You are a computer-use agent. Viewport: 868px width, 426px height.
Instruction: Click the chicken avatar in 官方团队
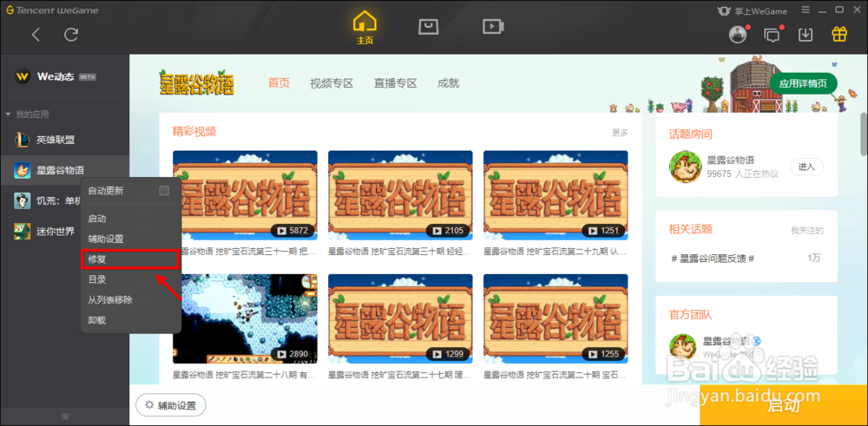683,347
